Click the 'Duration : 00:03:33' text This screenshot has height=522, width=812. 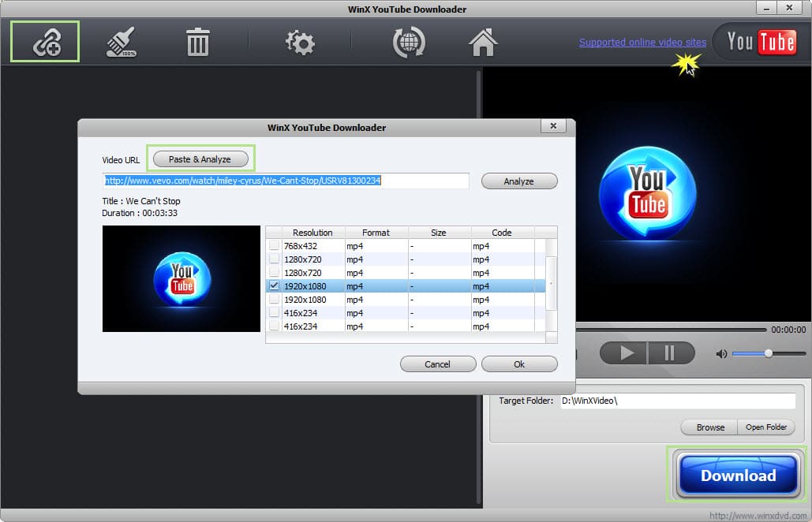pyautogui.click(x=140, y=213)
